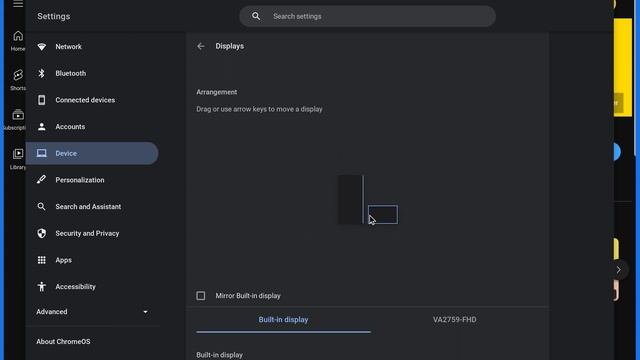The image size is (640, 360).
Task: Click the Accounts person icon
Action: [x=41, y=127]
